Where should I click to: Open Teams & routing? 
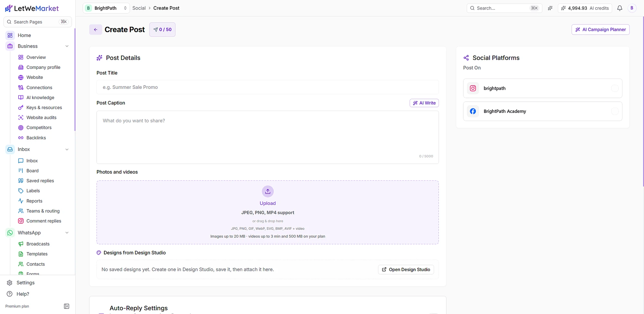pos(43,211)
